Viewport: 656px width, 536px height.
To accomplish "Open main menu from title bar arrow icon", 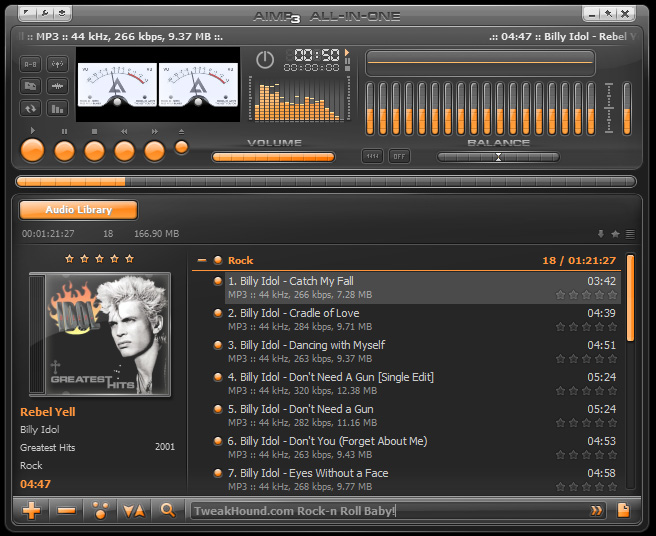I will [27, 13].
